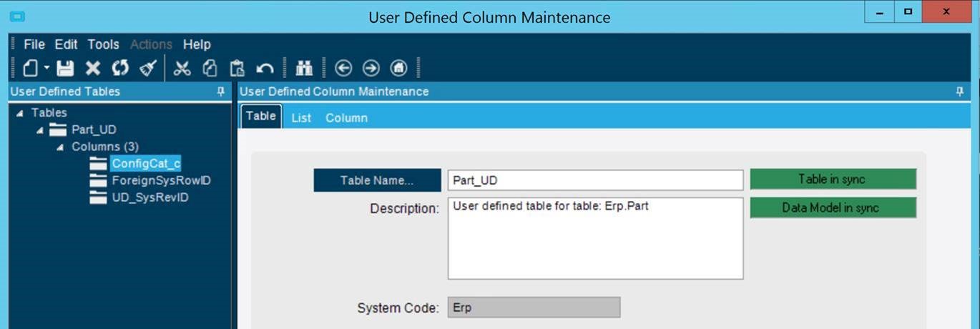The width and height of the screenshot is (980, 329).
Task: Click the Table Name... button
Action: click(x=377, y=180)
